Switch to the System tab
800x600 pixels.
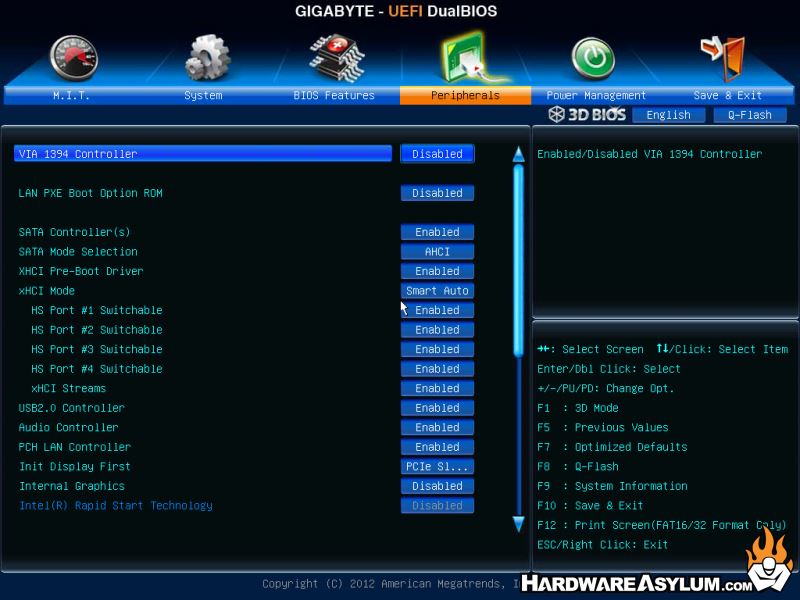(x=203, y=95)
